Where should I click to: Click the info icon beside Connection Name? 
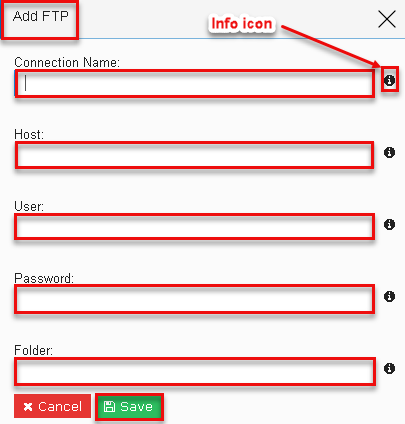(389, 80)
